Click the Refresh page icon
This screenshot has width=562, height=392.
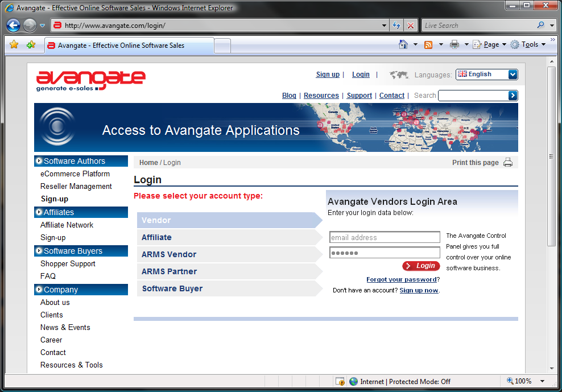[x=397, y=26]
